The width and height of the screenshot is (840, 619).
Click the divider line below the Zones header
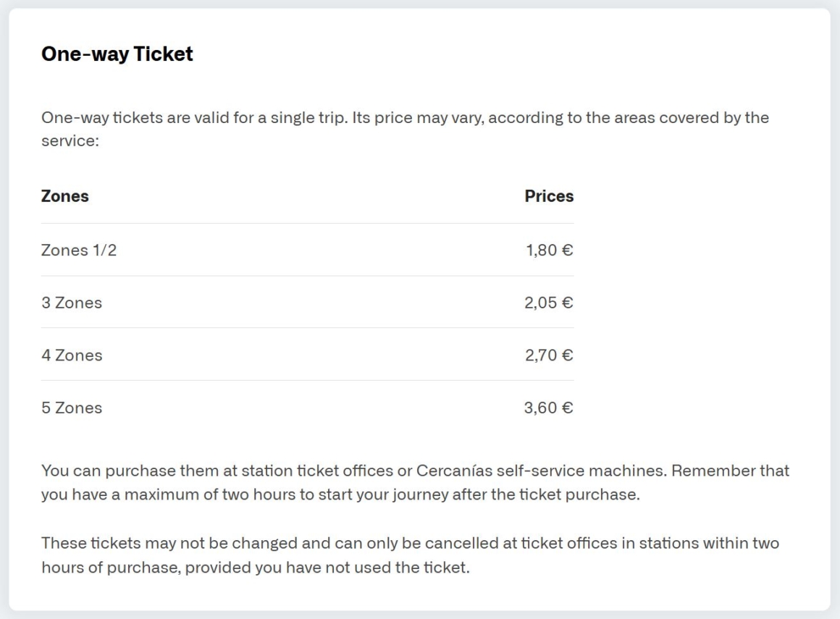tap(307, 224)
